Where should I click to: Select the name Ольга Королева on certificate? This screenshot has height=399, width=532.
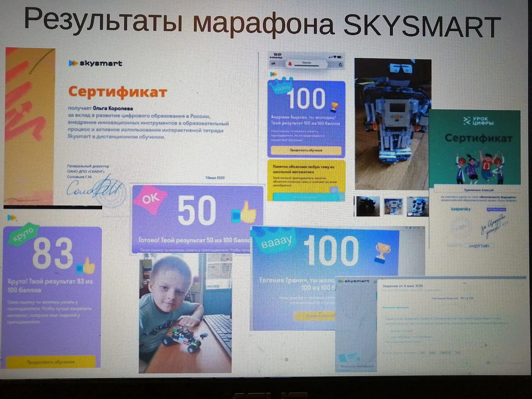coord(113,108)
